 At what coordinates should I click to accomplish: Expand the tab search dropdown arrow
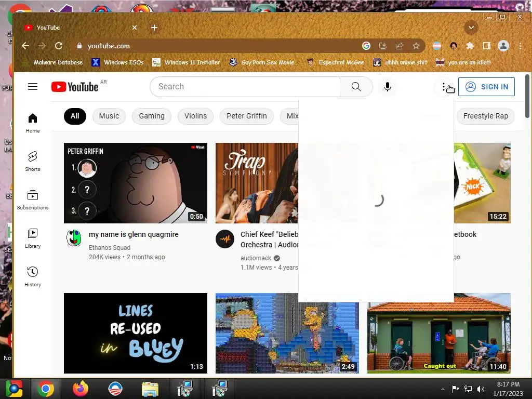coord(471,28)
